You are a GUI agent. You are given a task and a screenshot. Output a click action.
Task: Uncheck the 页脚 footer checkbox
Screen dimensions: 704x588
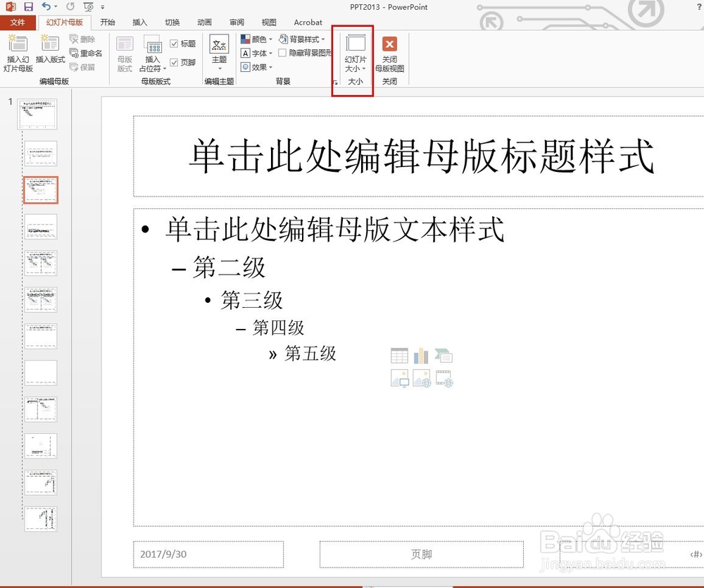pos(173,63)
